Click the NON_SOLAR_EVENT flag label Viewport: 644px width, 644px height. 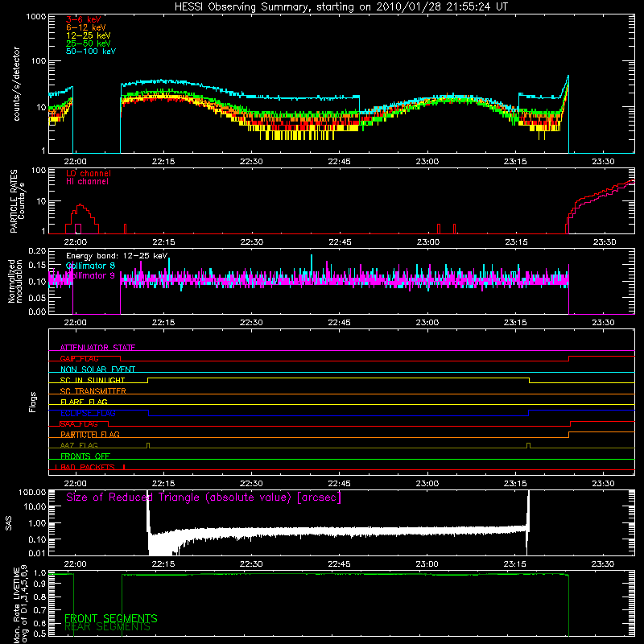(97, 369)
